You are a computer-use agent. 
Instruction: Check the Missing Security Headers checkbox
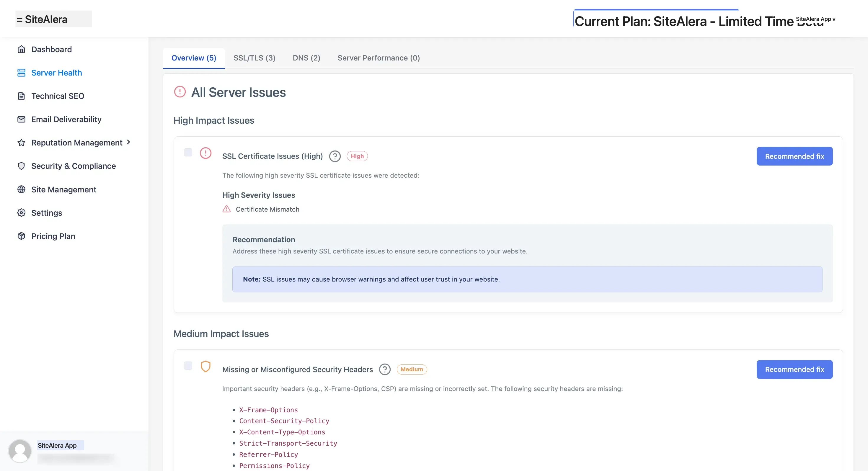tap(188, 366)
